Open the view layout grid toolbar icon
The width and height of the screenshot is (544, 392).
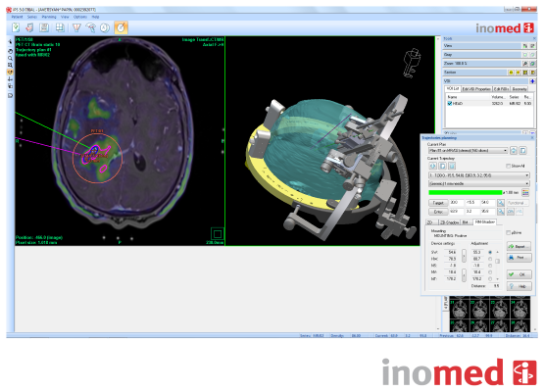(x=60, y=27)
